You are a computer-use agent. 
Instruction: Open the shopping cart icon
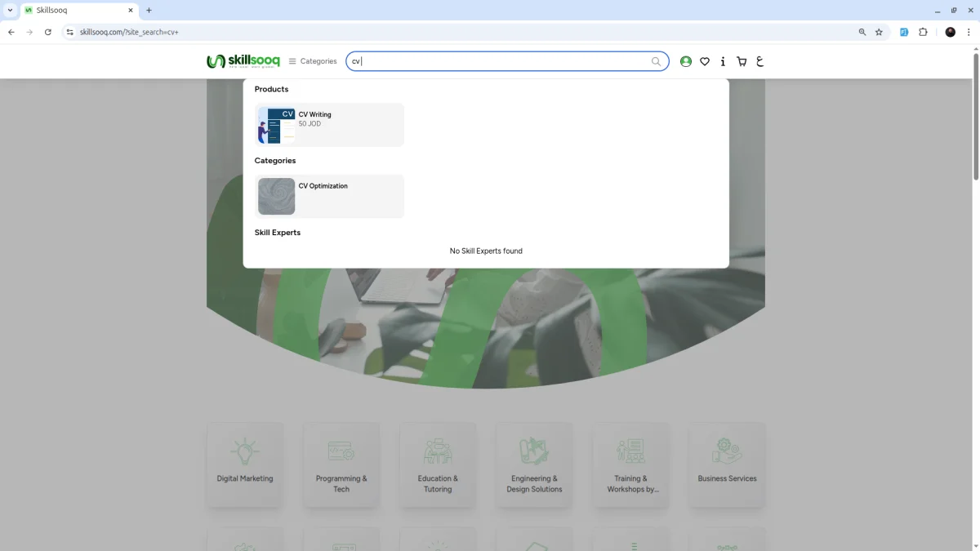point(742,61)
